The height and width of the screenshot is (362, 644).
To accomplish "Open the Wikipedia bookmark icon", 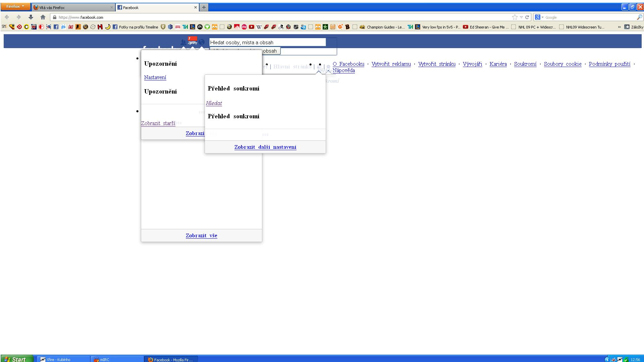I will [259, 27].
